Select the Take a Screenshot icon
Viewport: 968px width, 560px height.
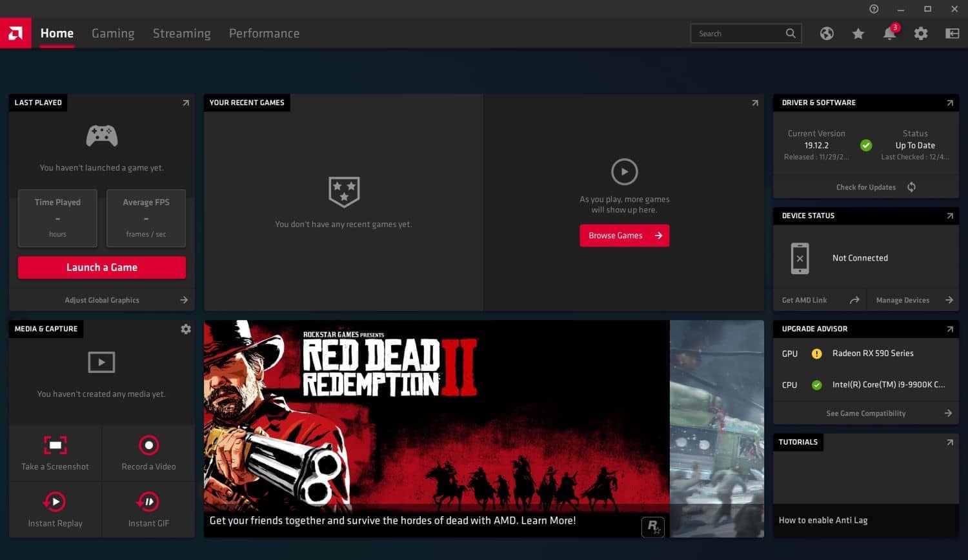55,445
